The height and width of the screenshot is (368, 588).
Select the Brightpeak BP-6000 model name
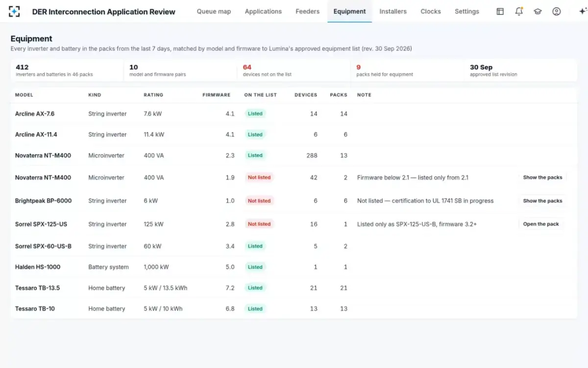tap(43, 201)
